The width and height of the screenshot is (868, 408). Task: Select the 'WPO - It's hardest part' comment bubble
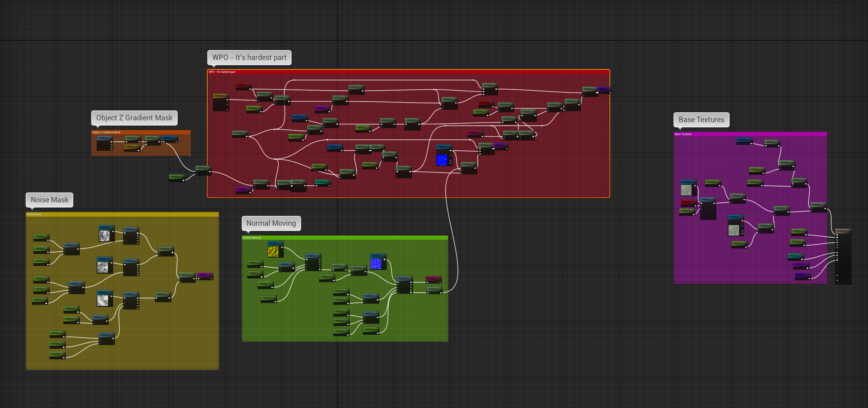pyautogui.click(x=249, y=57)
